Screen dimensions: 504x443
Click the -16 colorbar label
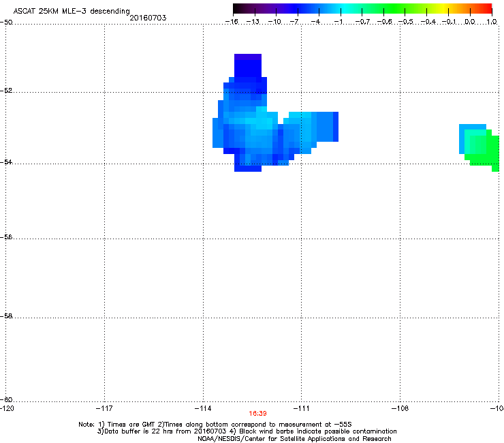point(232,22)
